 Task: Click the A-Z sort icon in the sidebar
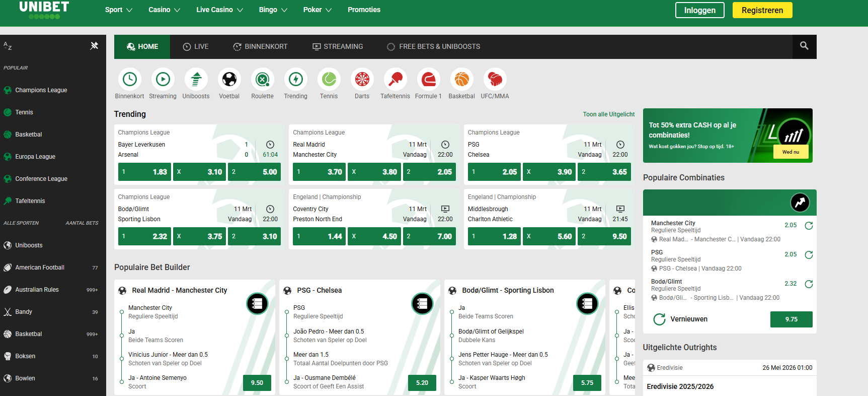[8, 46]
